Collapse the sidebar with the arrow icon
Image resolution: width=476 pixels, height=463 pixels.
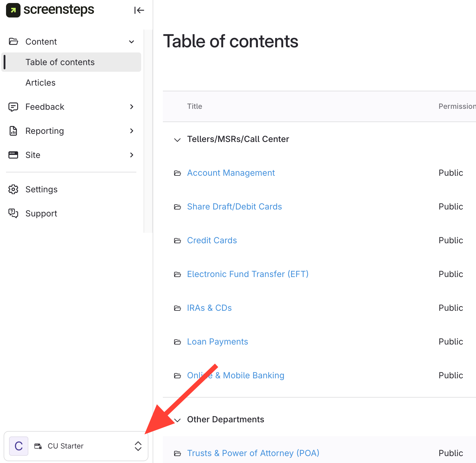(x=139, y=10)
